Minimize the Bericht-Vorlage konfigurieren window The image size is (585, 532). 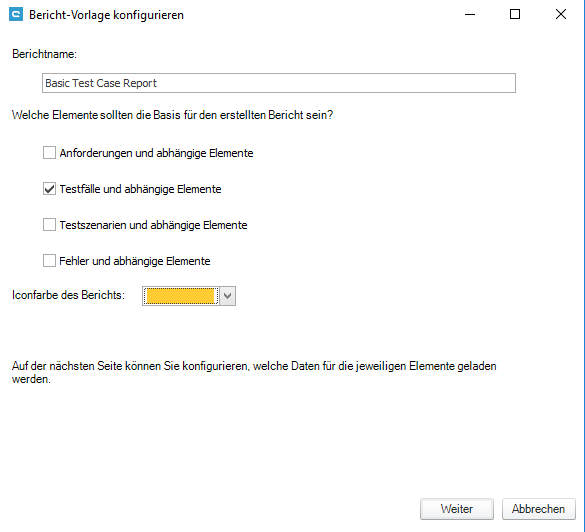point(470,15)
